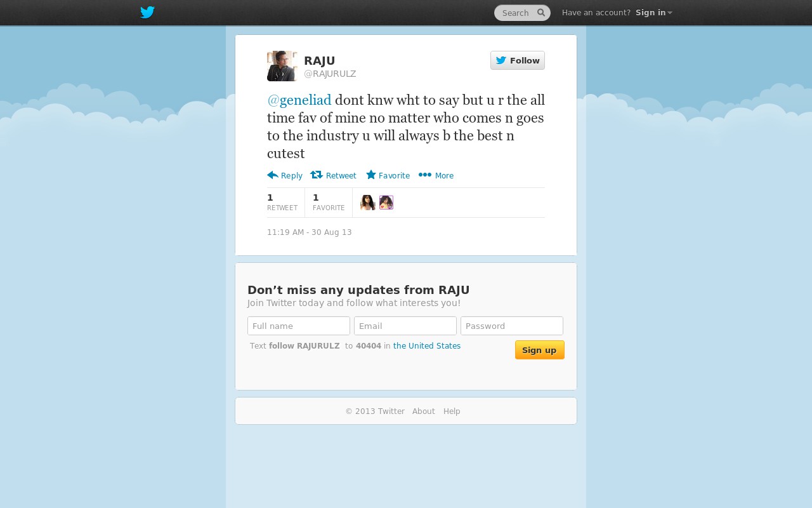The height and width of the screenshot is (508, 812).
Task: Open the More ellipsis options
Action: coord(436,175)
